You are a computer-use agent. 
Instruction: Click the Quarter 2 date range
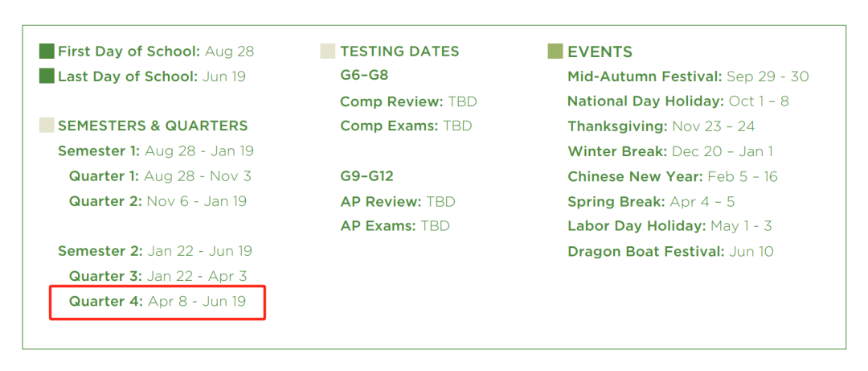click(x=197, y=201)
